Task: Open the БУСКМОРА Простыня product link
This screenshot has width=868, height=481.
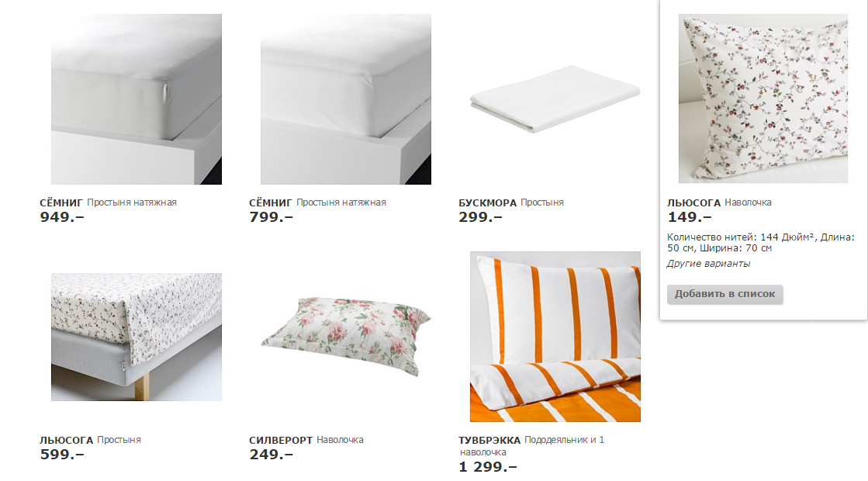Action: [511, 202]
